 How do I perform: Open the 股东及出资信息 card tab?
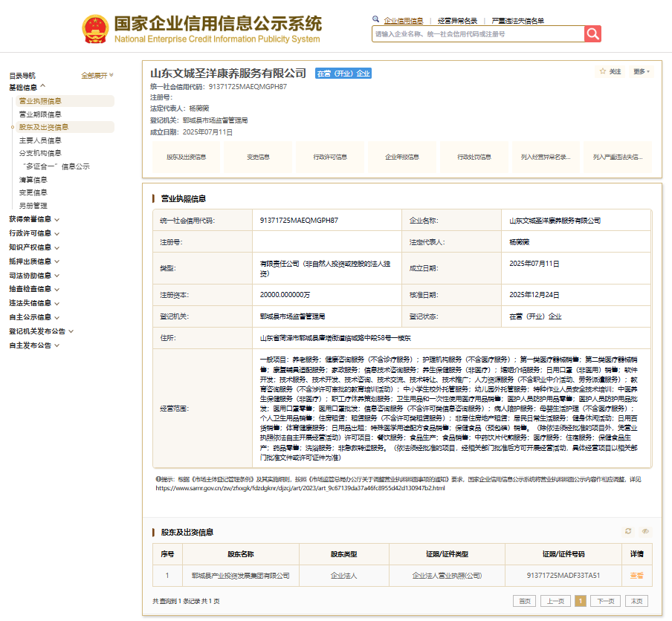(x=186, y=157)
